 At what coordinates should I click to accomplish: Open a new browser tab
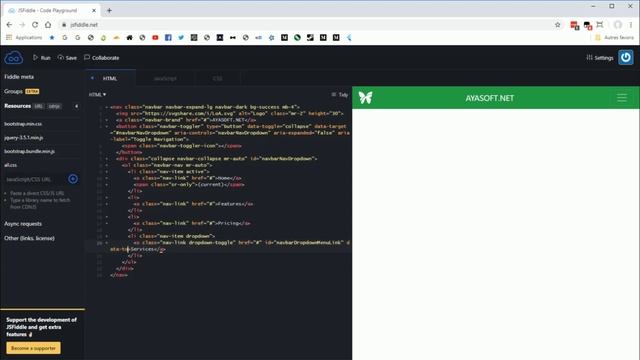point(109,11)
